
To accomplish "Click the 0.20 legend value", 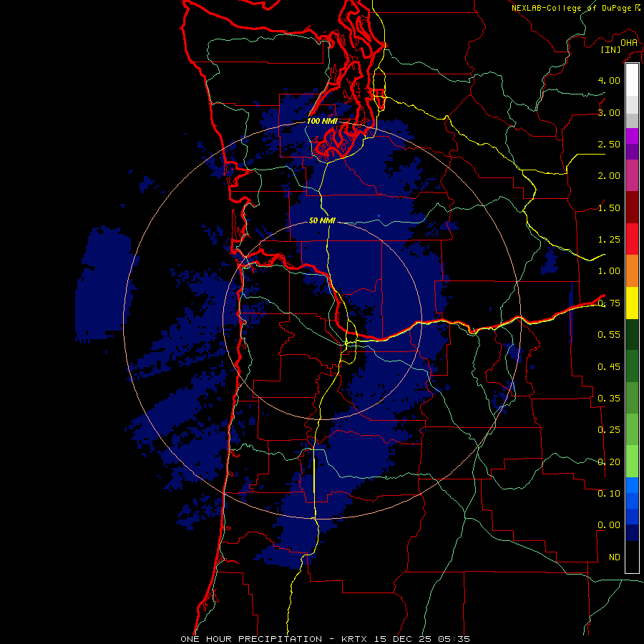I will (x=609, y=462).
